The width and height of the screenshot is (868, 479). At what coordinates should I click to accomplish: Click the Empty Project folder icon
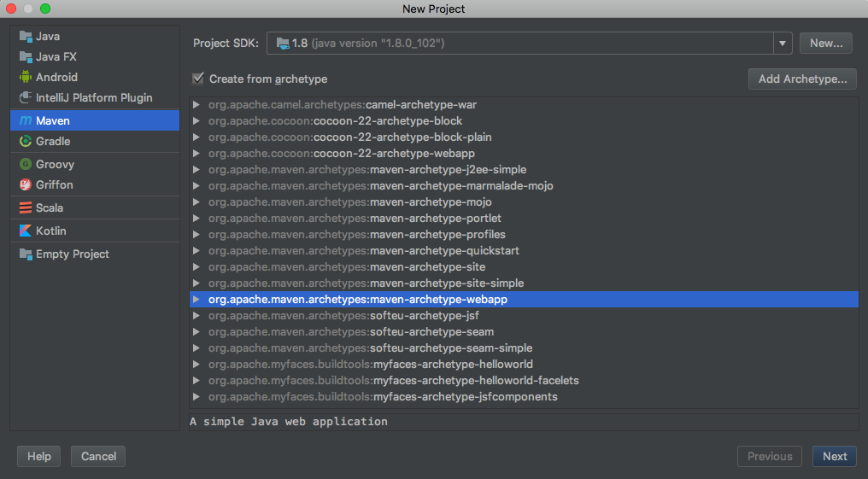(26, 254)
